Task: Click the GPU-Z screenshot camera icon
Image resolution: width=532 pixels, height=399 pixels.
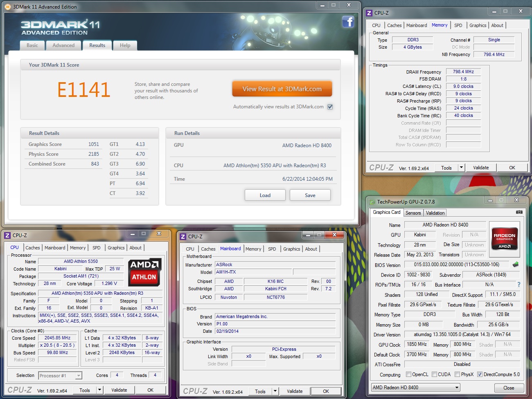Action: [x=519, y=212]
